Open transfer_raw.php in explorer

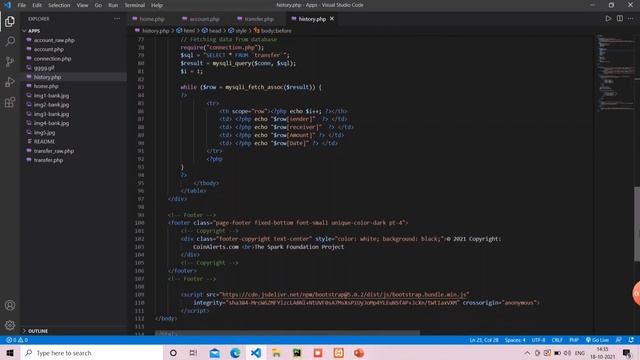pos(54,151)
